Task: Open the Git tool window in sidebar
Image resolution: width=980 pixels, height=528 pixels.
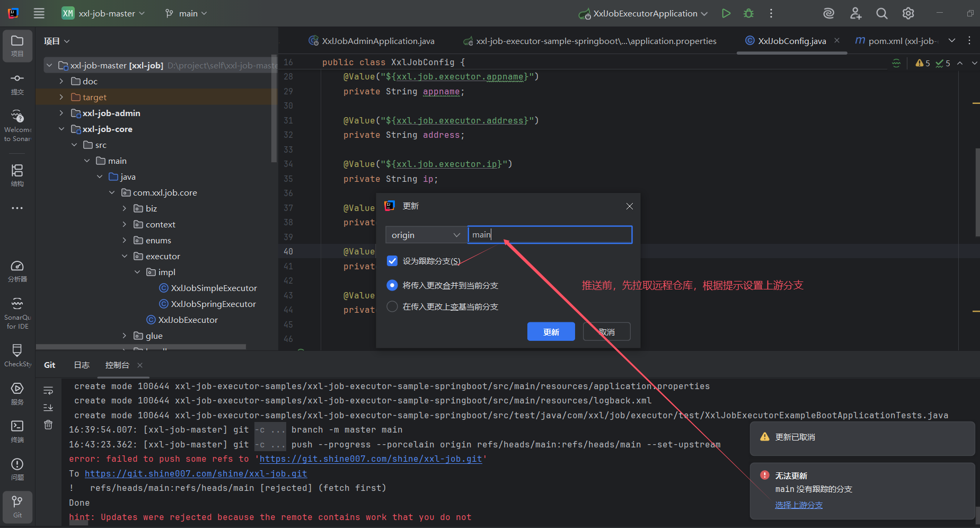Action: tap(17, 506)
